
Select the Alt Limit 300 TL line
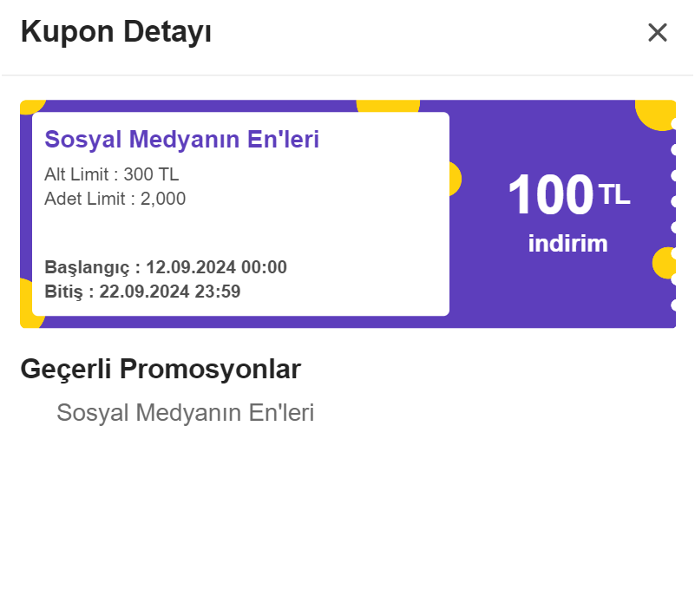pyautogui.click(x=112, y=174)
